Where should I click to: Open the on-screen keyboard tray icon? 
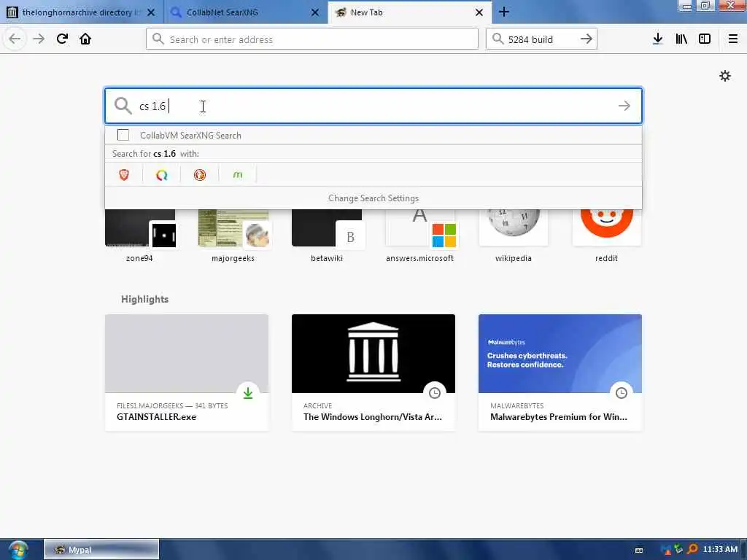coord(639,550)
